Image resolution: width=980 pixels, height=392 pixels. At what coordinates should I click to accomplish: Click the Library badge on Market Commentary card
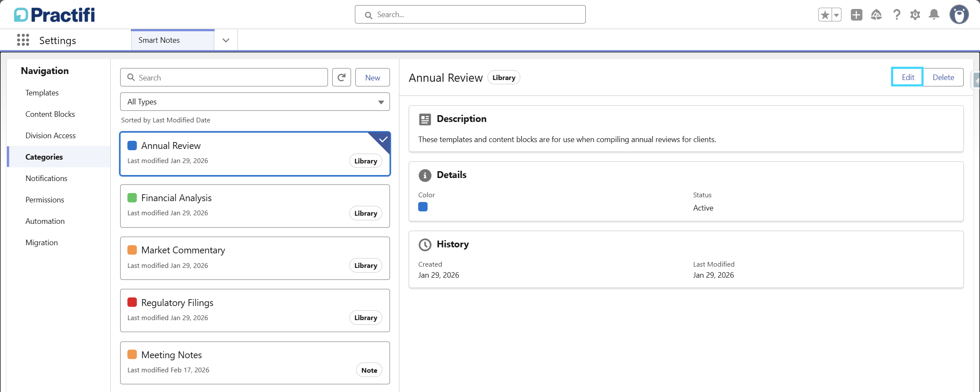(366, 265)
